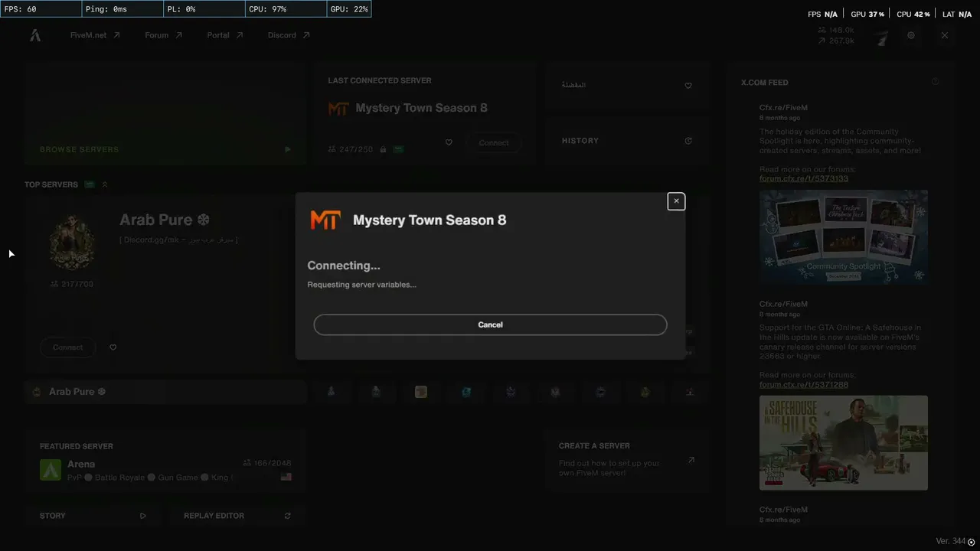Open the forum.cfx.re/t/5371288 link
Viewport: 980px width, 551px height.
click(x=804, y=385)
